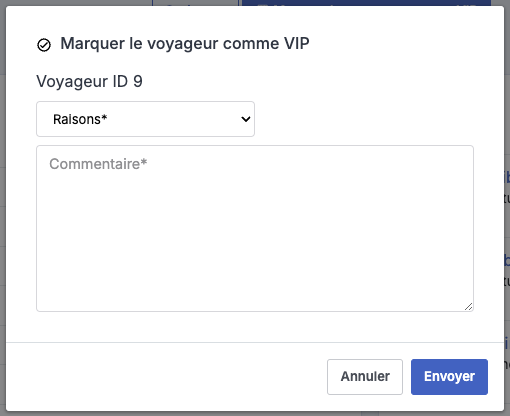Click the Commentaire* placeholder text

click(x=98, y=164)
